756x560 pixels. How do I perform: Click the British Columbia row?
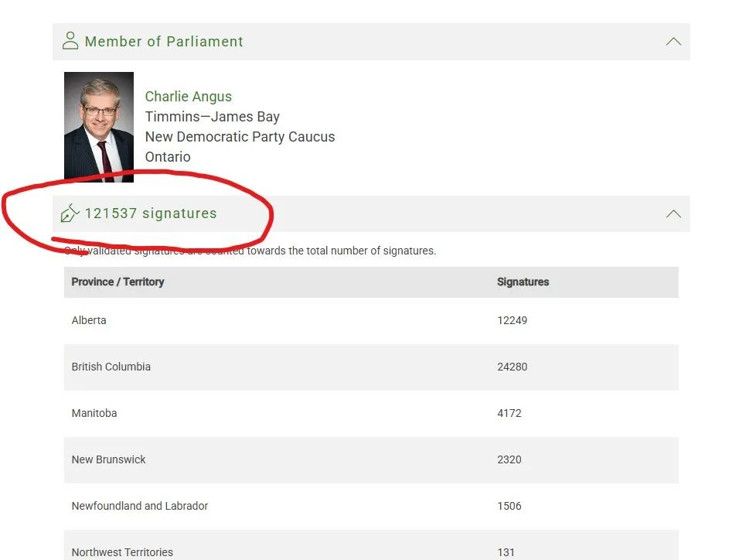tap(371, 367)
